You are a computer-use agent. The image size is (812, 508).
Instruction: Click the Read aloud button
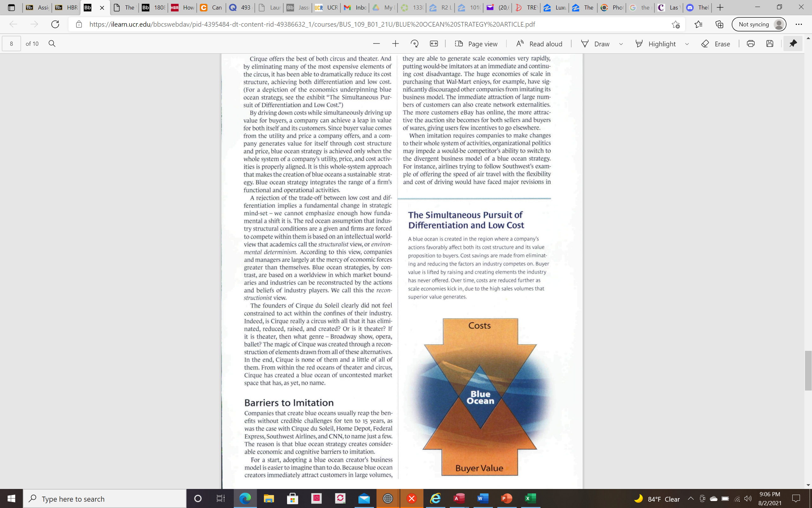point(539,44)
